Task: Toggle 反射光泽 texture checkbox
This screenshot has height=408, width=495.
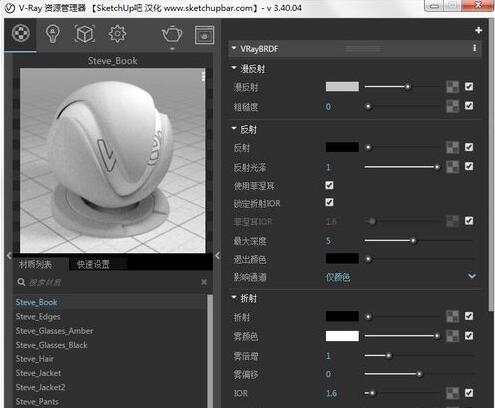Action: tap(469, 166)
